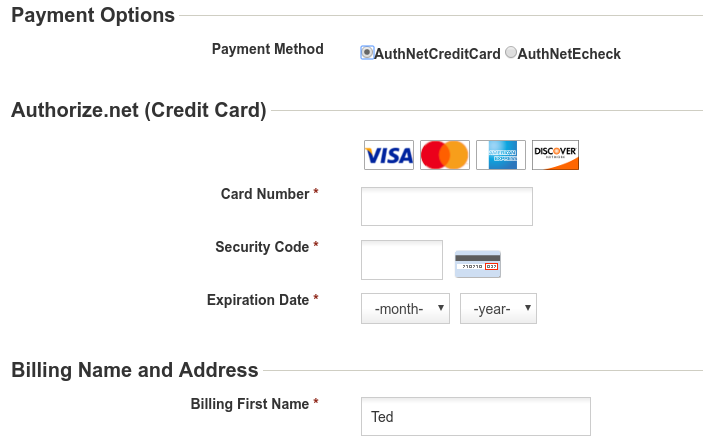The width and height of the screenshot is (703, 445).
Task: Click the AuthNetEcheck label text
Action: tap(569, 54)
